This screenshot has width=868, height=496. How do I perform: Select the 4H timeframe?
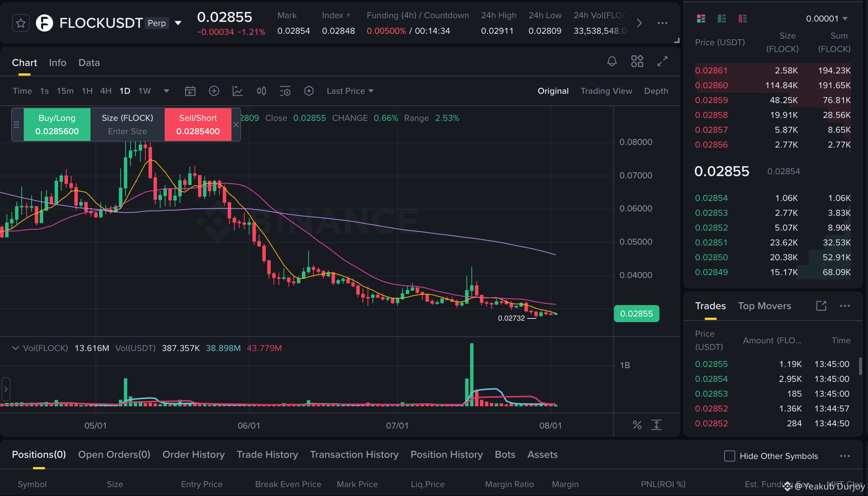pos(106,91)
